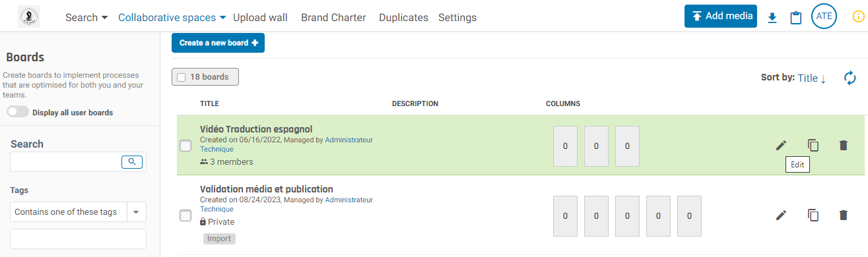The height and width of the screenshot is (257, 868).
Task: Duplicate the Vidéo Traduction espagnol board
Action: [813, 145]
